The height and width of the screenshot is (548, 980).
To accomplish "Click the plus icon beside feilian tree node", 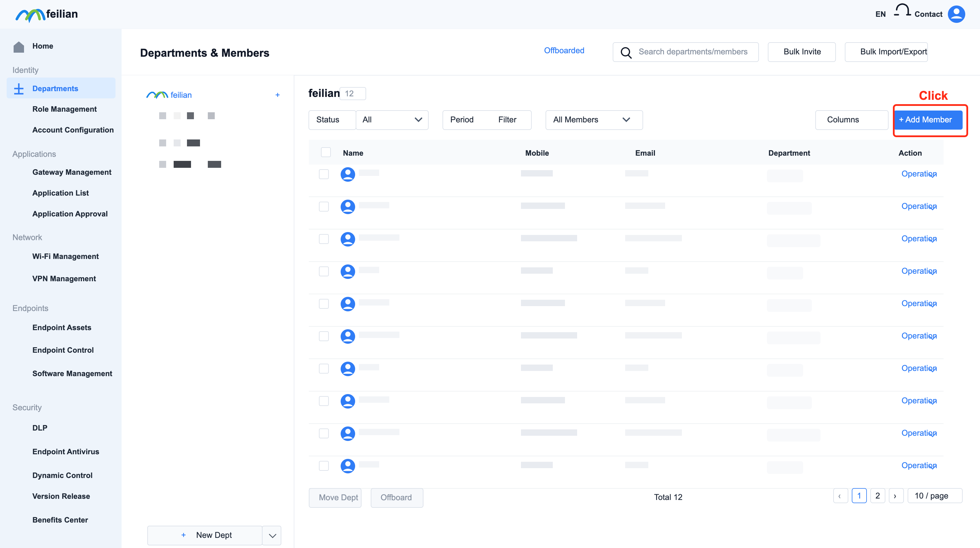I will point(277,95).
